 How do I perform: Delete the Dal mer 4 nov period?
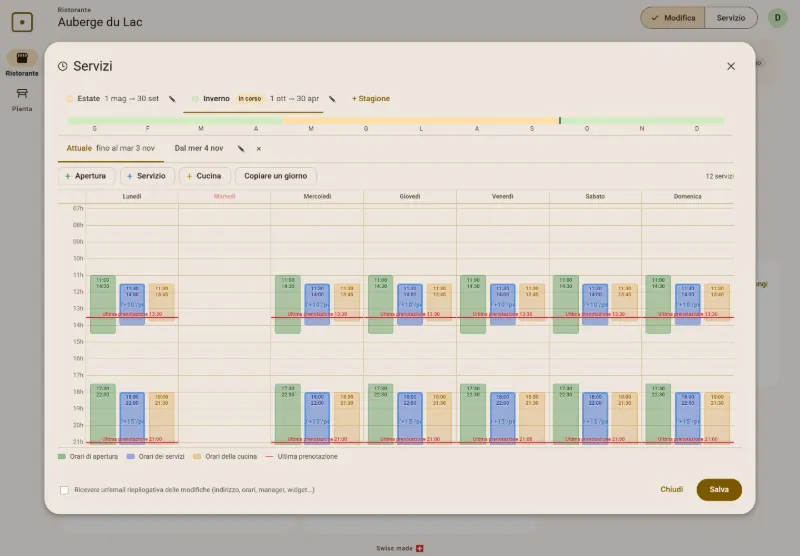pos(259,149)
